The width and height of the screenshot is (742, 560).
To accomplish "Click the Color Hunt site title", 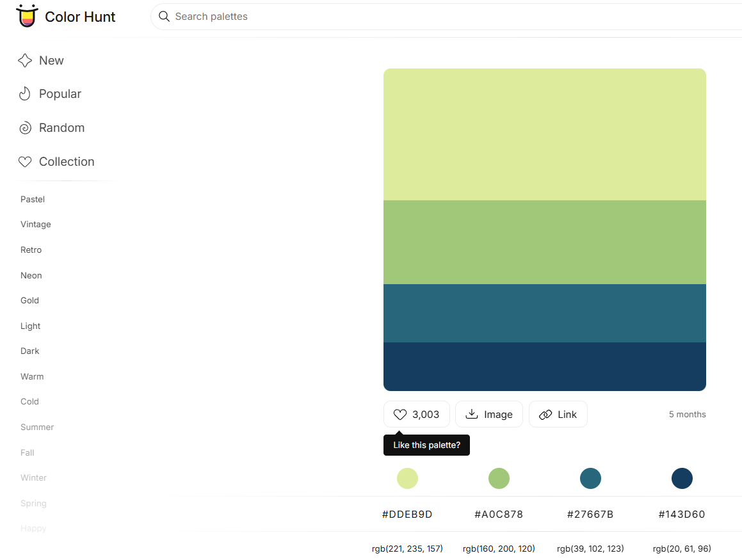I will 80,17.
